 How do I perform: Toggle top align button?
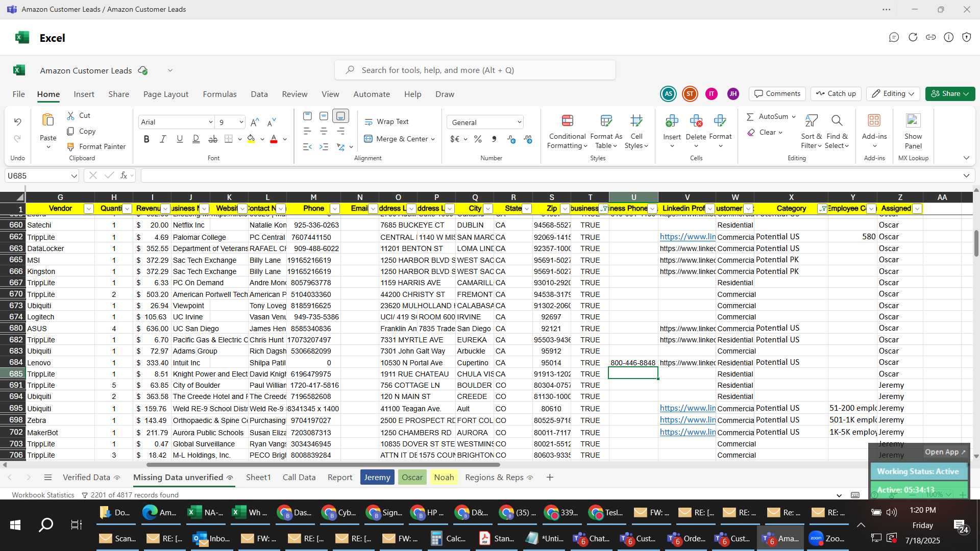coord(307,116)
